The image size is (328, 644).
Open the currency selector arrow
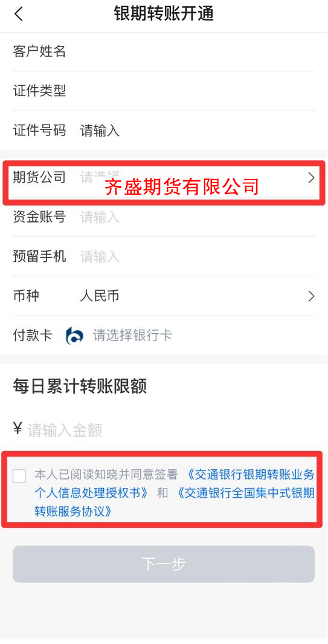[311, 296]
